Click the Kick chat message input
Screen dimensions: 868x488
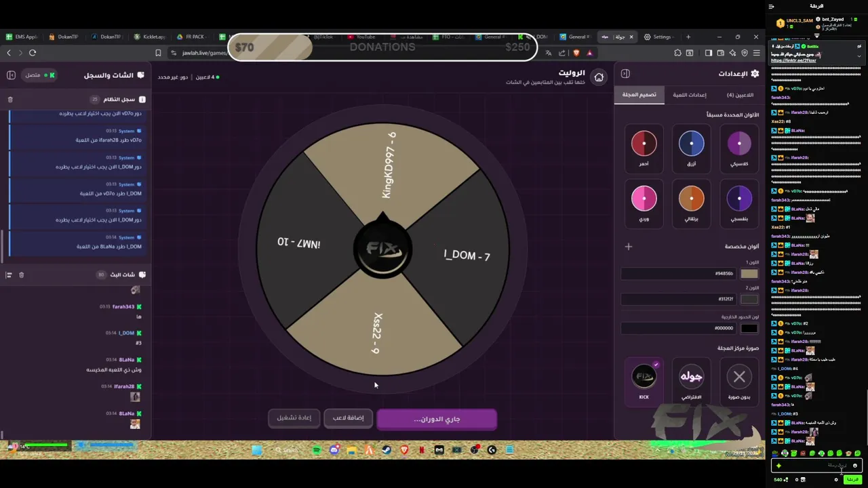click(x=816, y=466)
